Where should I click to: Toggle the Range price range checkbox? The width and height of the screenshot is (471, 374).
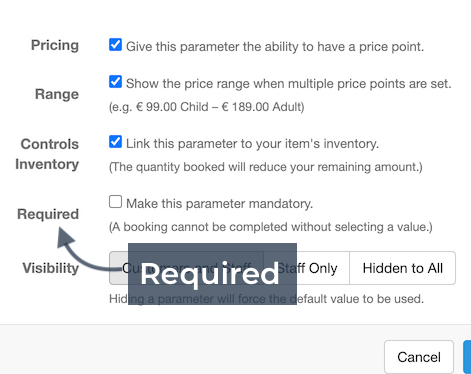pos(115,82)
